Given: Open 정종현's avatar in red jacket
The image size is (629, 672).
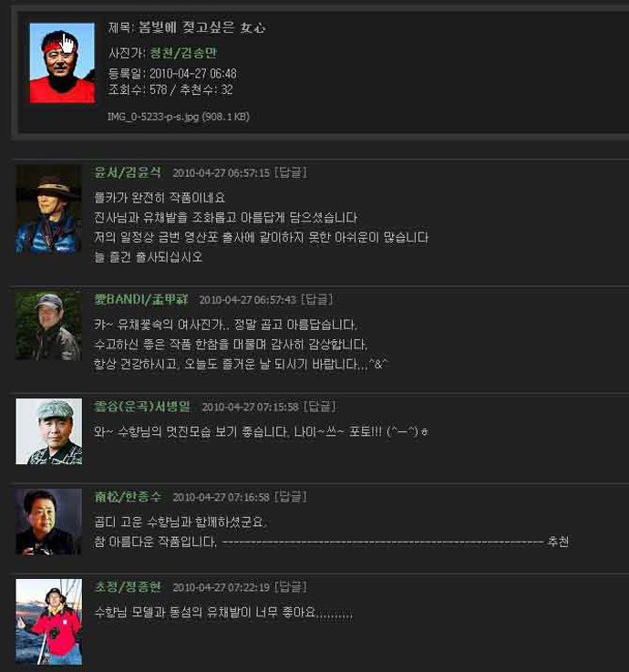Looking at the screenshot, I should tap(49, 622).
